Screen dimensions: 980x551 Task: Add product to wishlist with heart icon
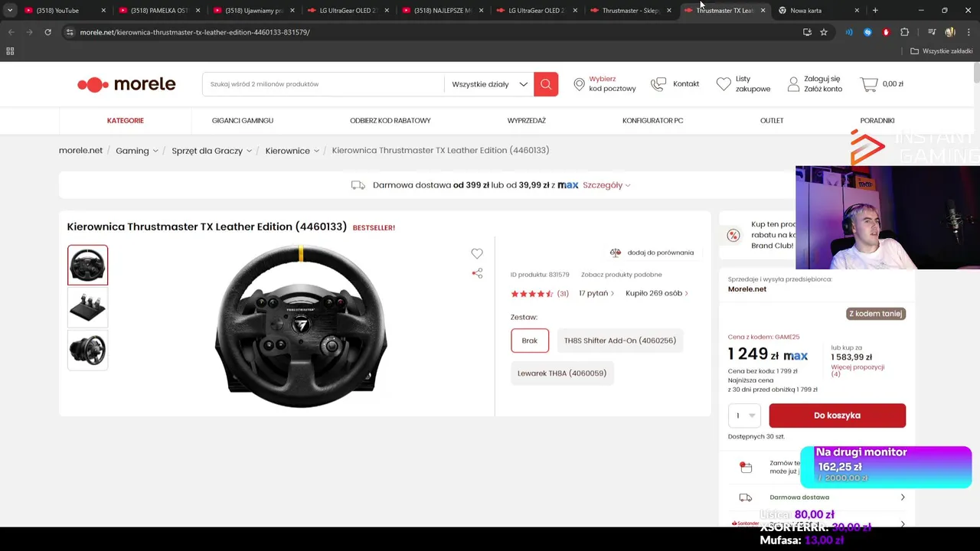477,253
